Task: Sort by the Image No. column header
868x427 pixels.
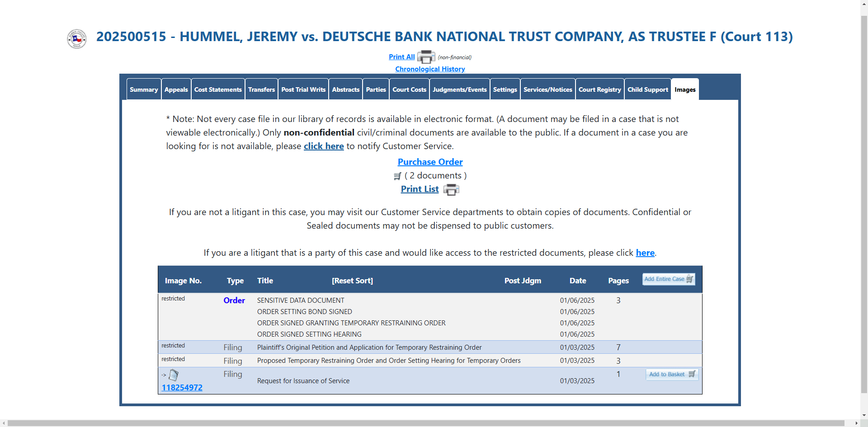Action: [183, 281]
